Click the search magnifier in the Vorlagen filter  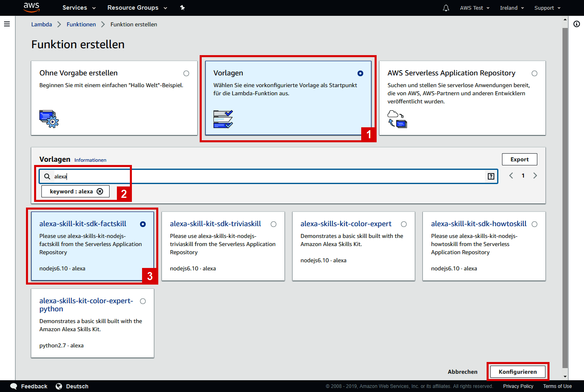pos(47,176)
